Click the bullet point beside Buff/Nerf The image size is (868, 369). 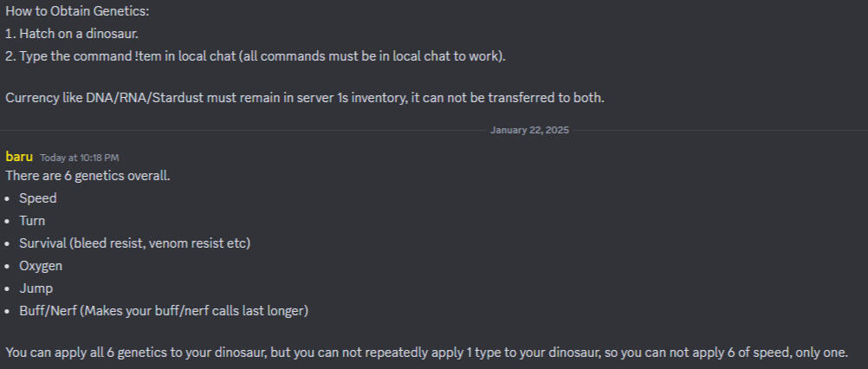click(8, 312)
